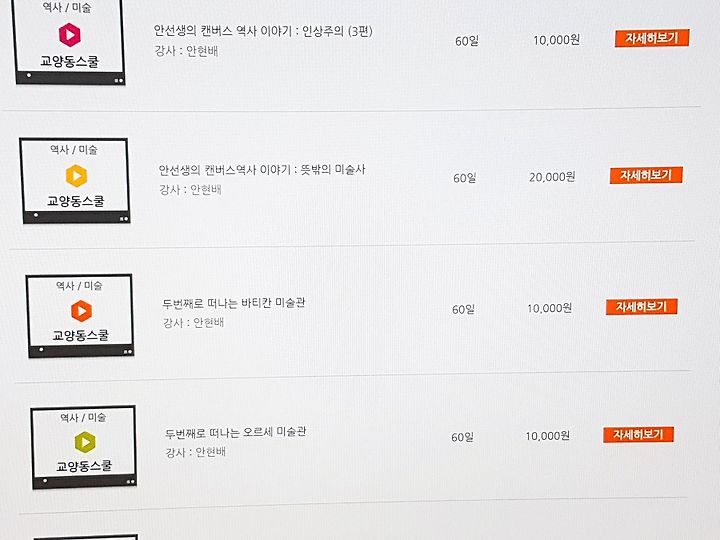
Task: Click the 교양동스쿨 thumbnail of the 20,000원 course
Action: coord(75,181)
